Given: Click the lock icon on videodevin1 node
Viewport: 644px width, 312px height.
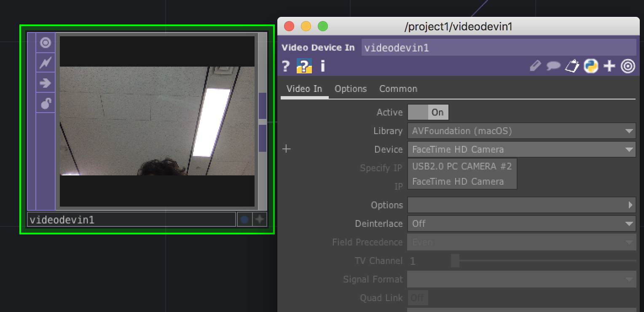Looking at the screenshot, I should 46,103.
